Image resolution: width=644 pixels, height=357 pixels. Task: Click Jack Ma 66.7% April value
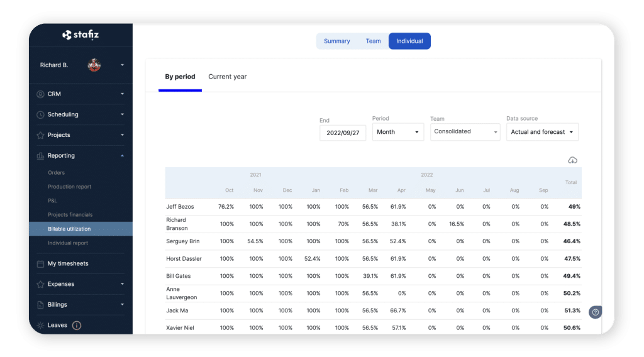pyautogui.click(x=397, y=310)
